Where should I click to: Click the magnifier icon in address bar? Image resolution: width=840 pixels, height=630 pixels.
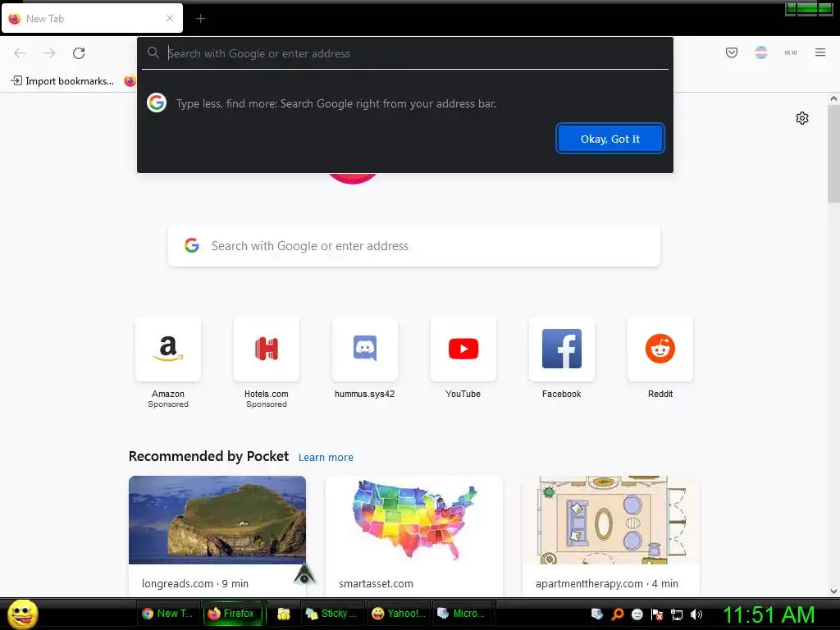tap(153, 52)
